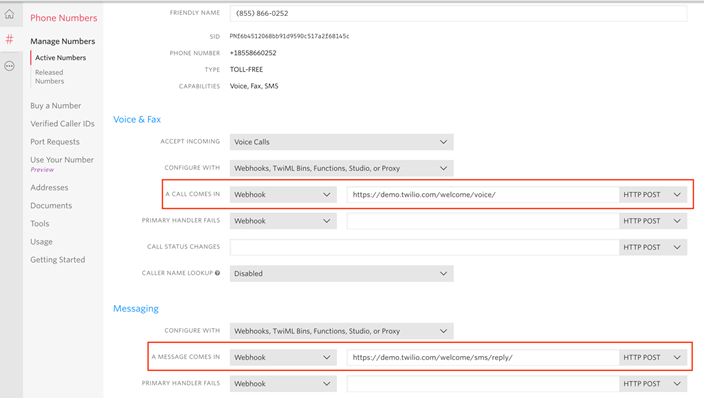Edit the voice webhook URL field
The height and width of the screenshot is (398, 704).
point(483,195)
